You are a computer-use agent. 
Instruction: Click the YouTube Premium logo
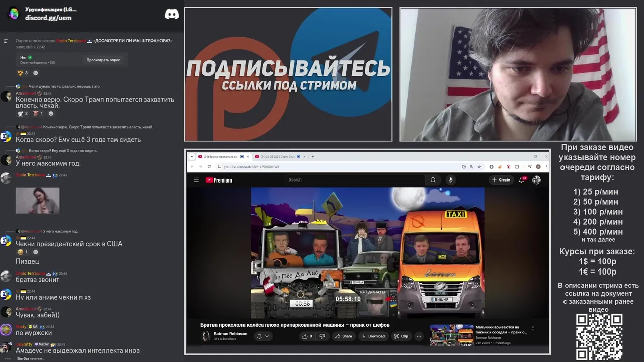pos(219,180)
